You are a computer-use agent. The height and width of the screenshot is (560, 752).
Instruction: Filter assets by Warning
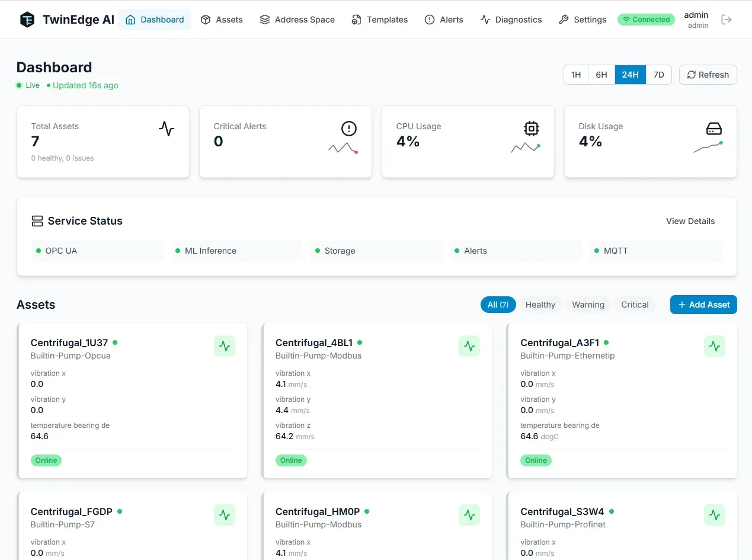[x=588, y=305]
